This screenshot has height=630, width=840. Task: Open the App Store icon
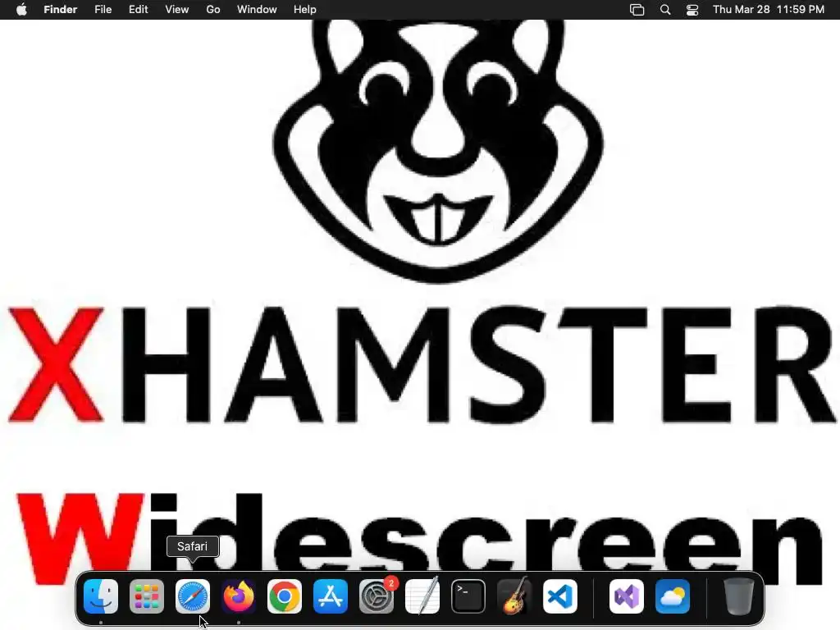[331, 596]
